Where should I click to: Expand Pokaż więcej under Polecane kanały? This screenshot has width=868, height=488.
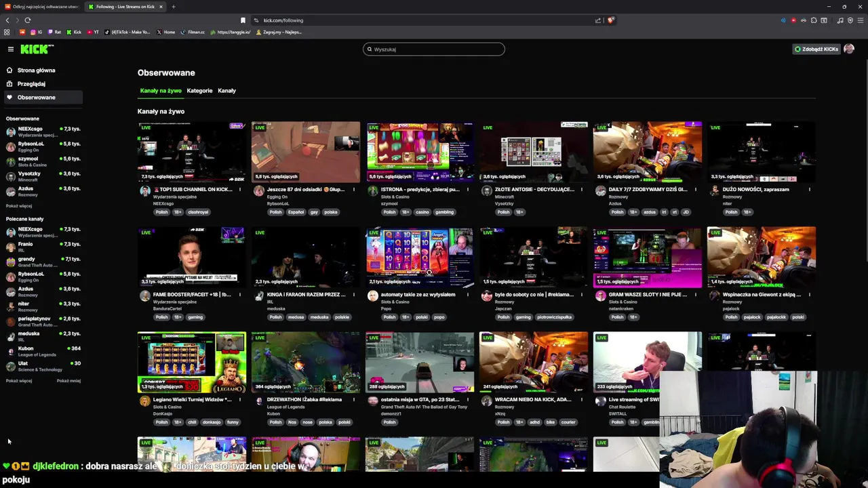coord(19,381)
